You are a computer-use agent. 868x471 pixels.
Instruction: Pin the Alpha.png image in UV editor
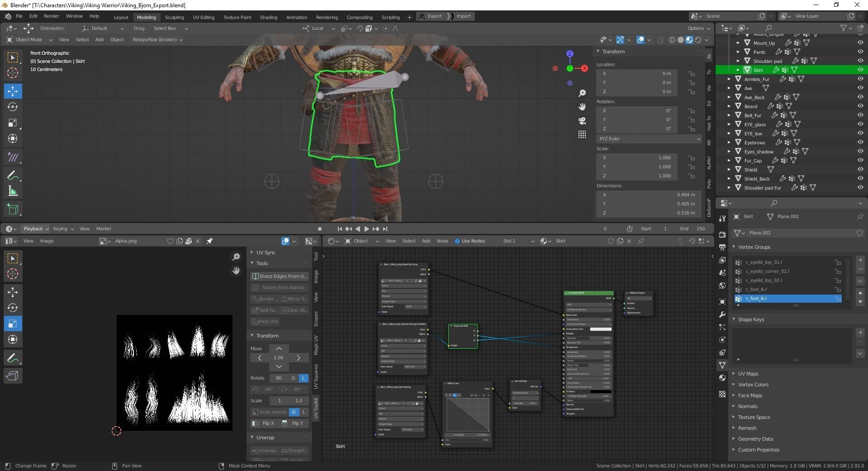coord(209,241)
